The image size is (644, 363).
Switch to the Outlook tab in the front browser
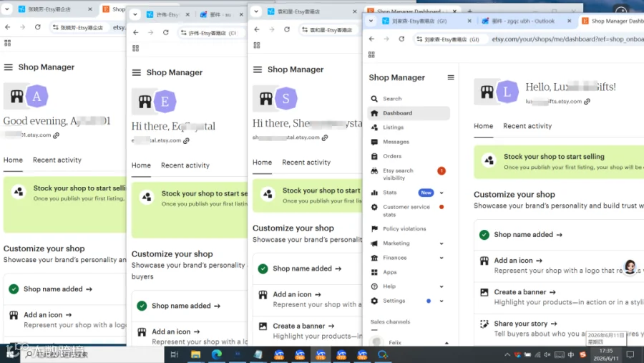tap(522, 21)
